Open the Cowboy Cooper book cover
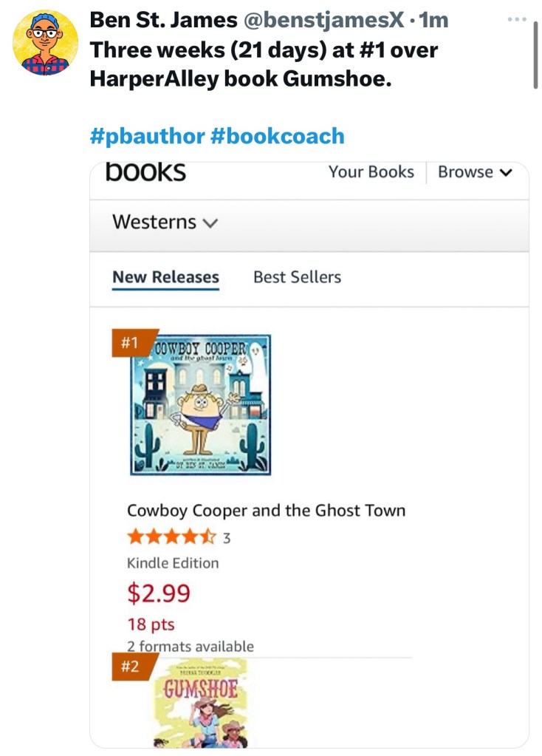The image size is (542, 756). (201, 404)
